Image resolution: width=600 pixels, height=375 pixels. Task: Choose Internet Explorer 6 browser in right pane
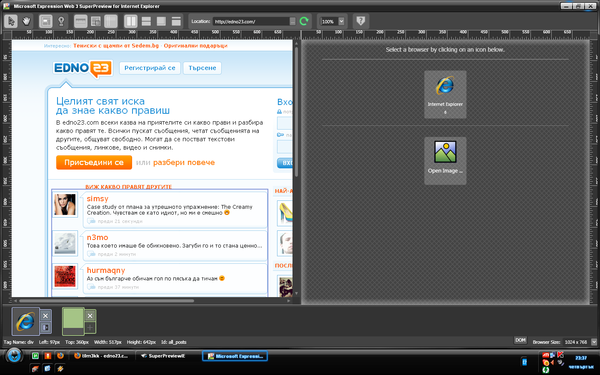coord(445,95)
